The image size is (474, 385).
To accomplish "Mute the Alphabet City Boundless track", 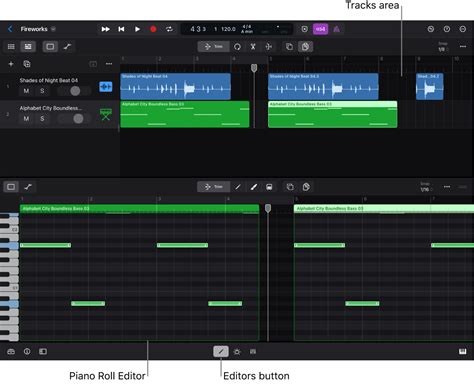I will pos(26,119).
